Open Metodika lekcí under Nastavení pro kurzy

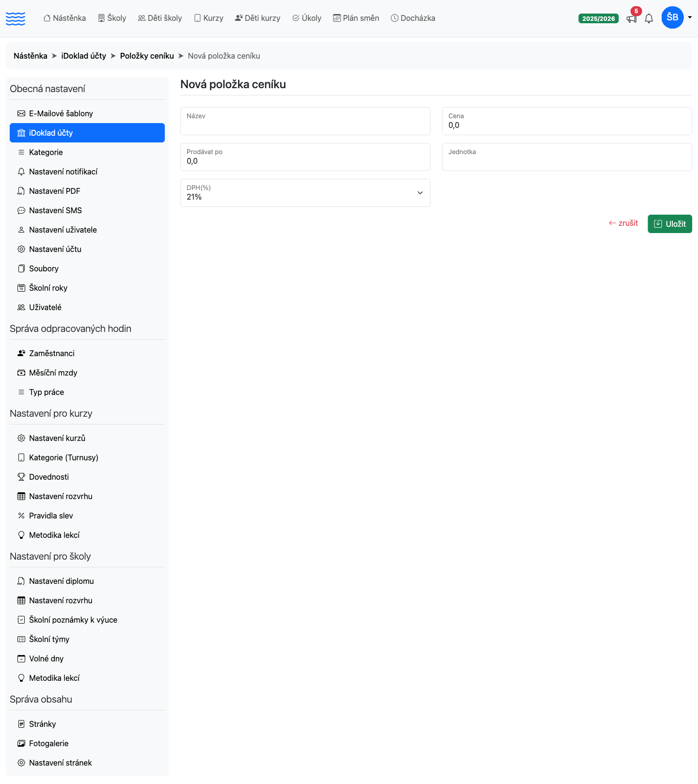pyautogui.click(x=87, y=535)
